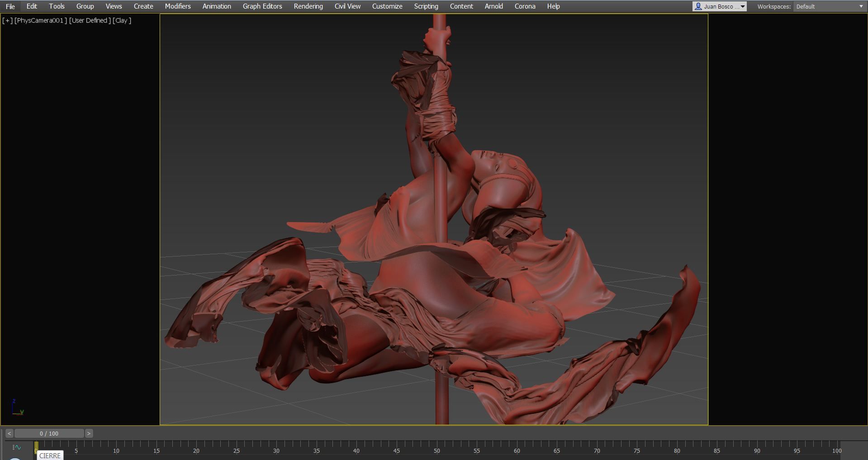Jump to frame 50 on the timeline
868x460 pixels.
click(436, 451)
